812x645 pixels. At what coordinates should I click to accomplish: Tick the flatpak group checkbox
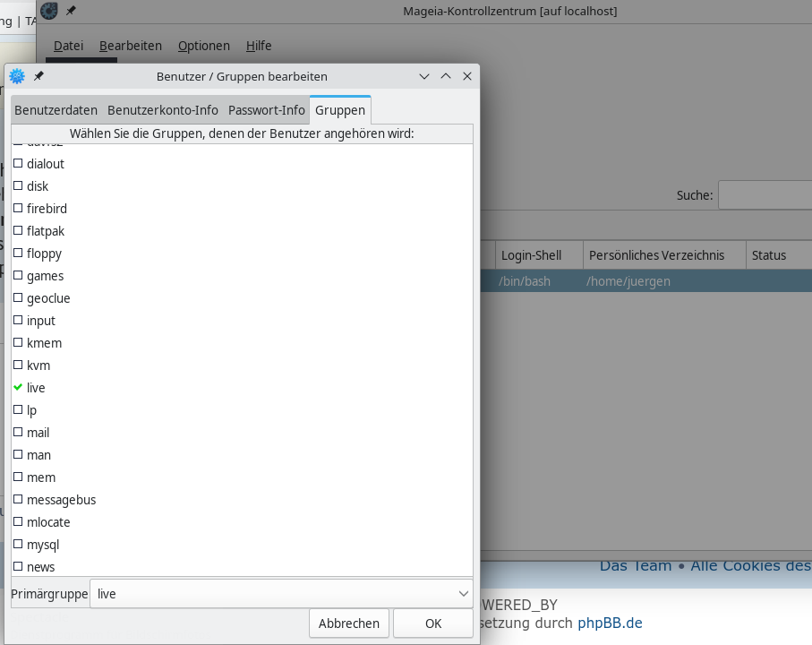18,231
